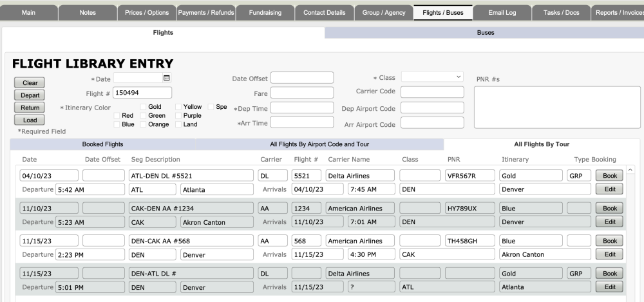The image size is (644, 302).
Task: Click the Arr Time field
Action: (302, 122)
